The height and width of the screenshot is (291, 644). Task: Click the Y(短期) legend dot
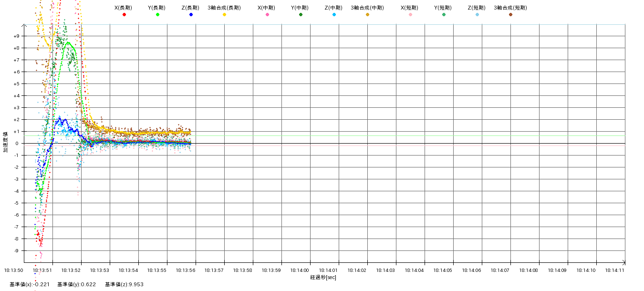pos(444,15)
